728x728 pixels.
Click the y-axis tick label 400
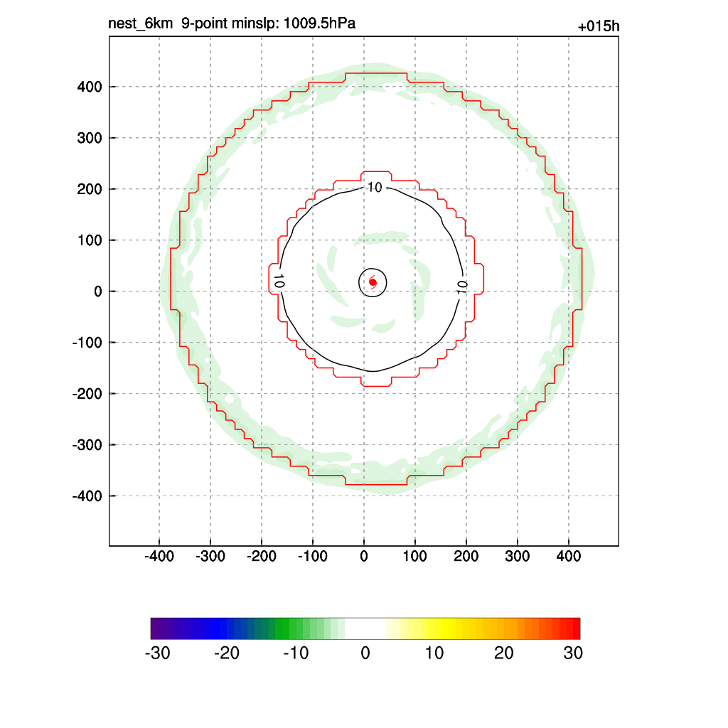(90, 87)
